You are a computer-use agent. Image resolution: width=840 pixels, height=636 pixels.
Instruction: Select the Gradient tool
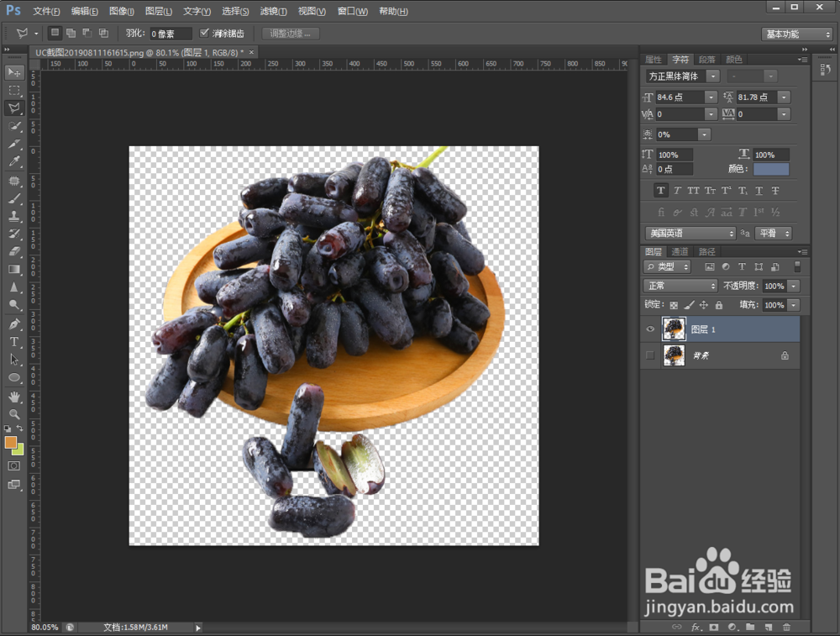14,269
